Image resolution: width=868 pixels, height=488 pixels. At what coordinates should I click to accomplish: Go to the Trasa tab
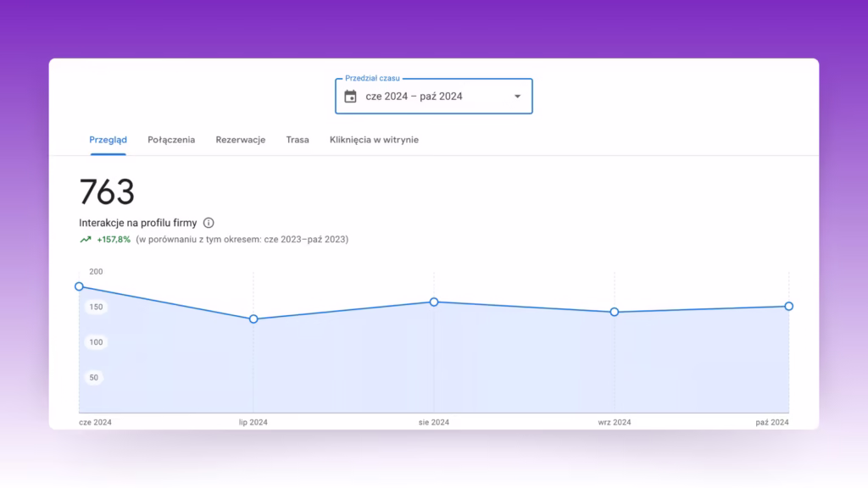click(298, 140)
